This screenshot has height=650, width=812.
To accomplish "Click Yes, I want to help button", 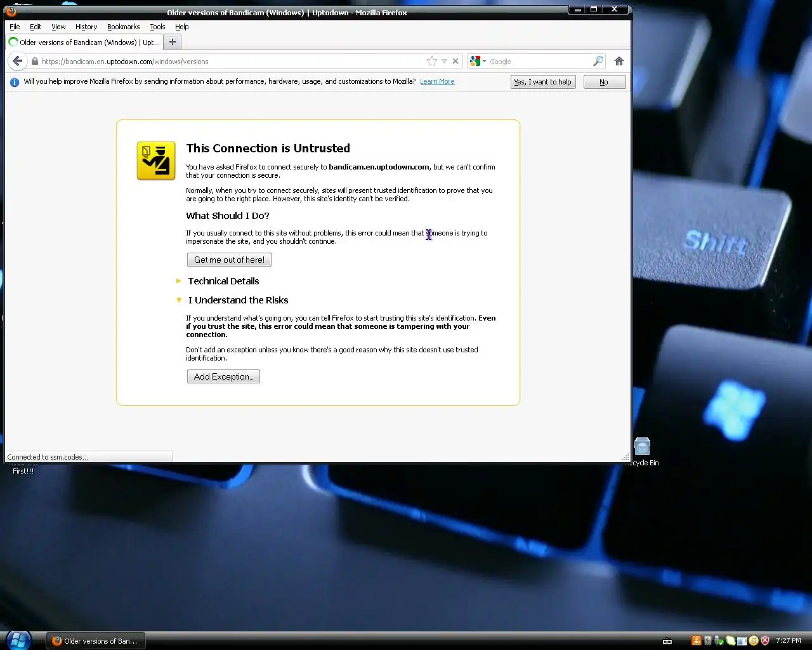I will pyautogui.click(x=543, y=82).
